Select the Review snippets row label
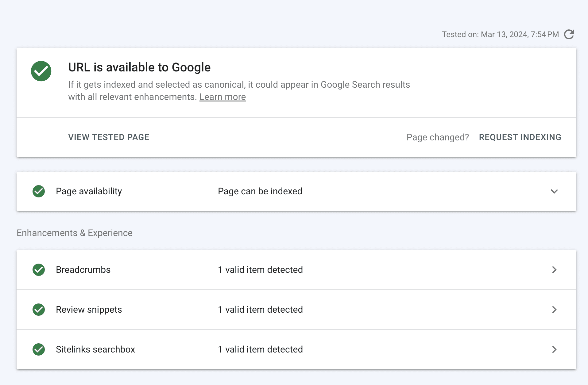Image resolution: width=588 pixels, height=385 pixels. (x=89, y=310)
